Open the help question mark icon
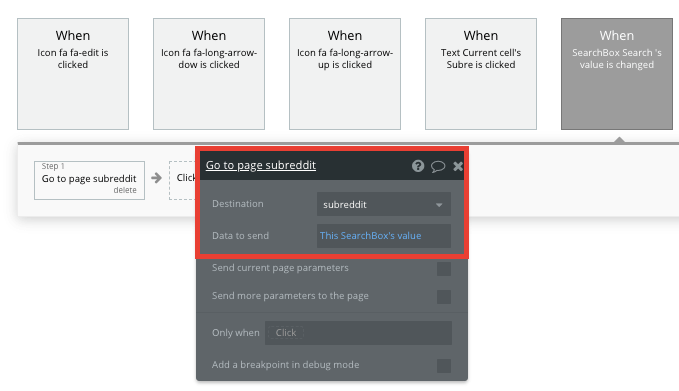Viewport: 679px width, 391px height. pyautogui.click(x=418, y=166)
